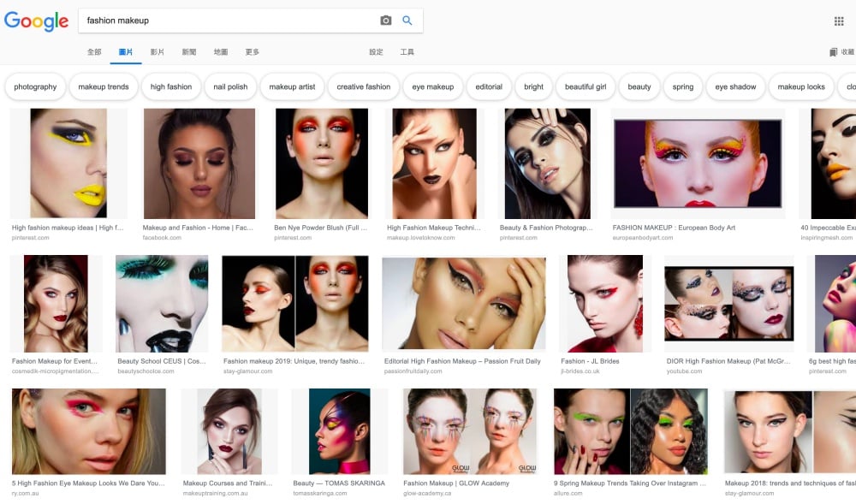Open the FASHION MAKEUP European Body Art image
This screenshot has width=856, height=504.
point(698,163)
